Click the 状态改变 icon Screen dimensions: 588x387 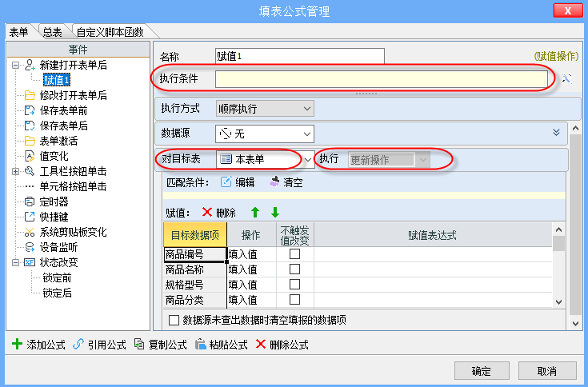pos(30,262)
